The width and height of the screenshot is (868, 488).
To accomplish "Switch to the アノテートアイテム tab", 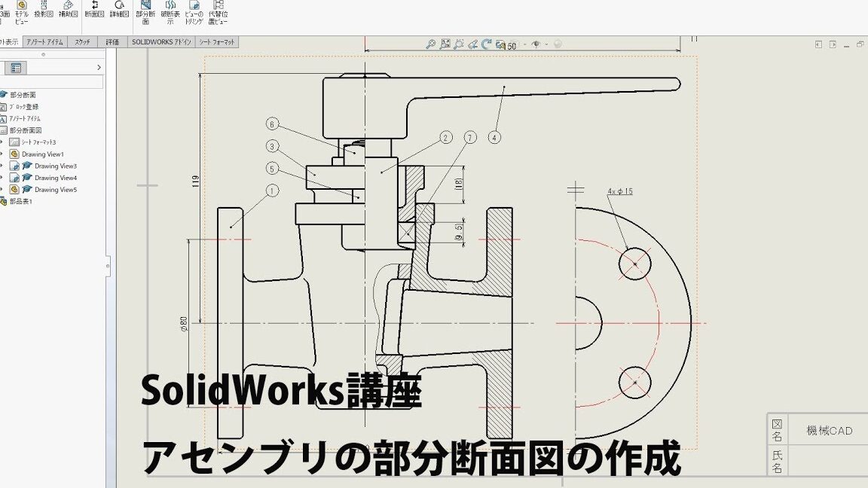I will click(45, 42).
